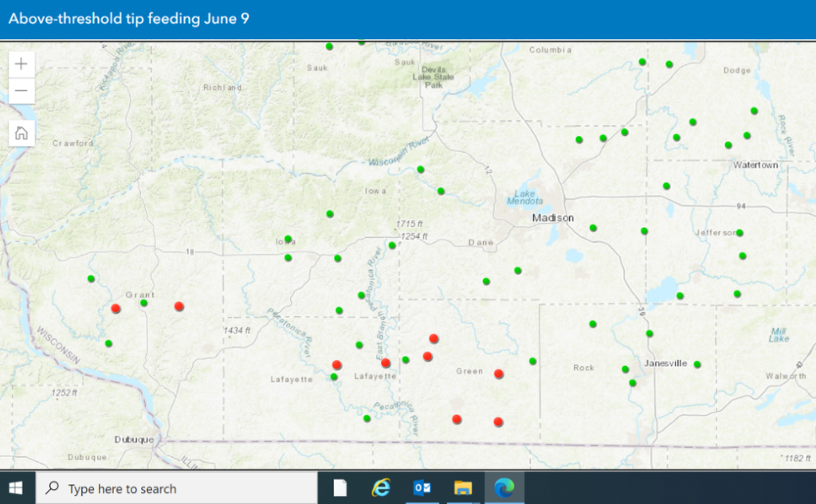Click the 'Above-threshold tip feeding June 9' title

[129, 19]
